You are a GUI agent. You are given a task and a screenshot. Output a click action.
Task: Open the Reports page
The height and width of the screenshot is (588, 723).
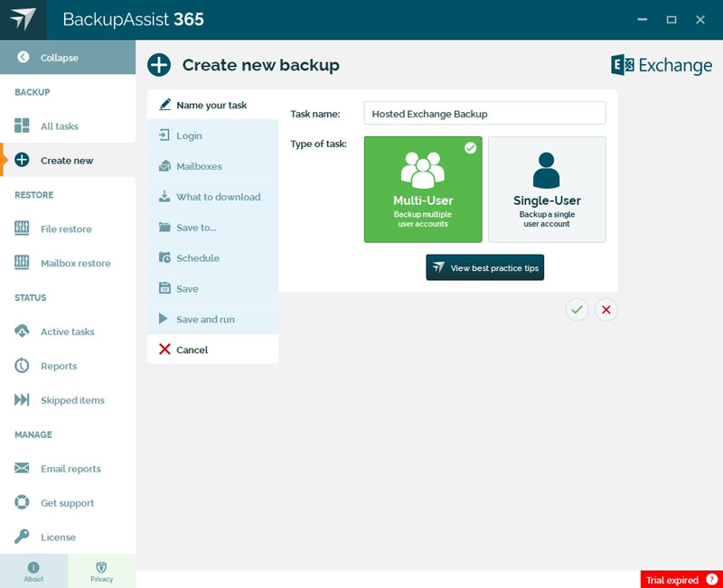(68, 366)
